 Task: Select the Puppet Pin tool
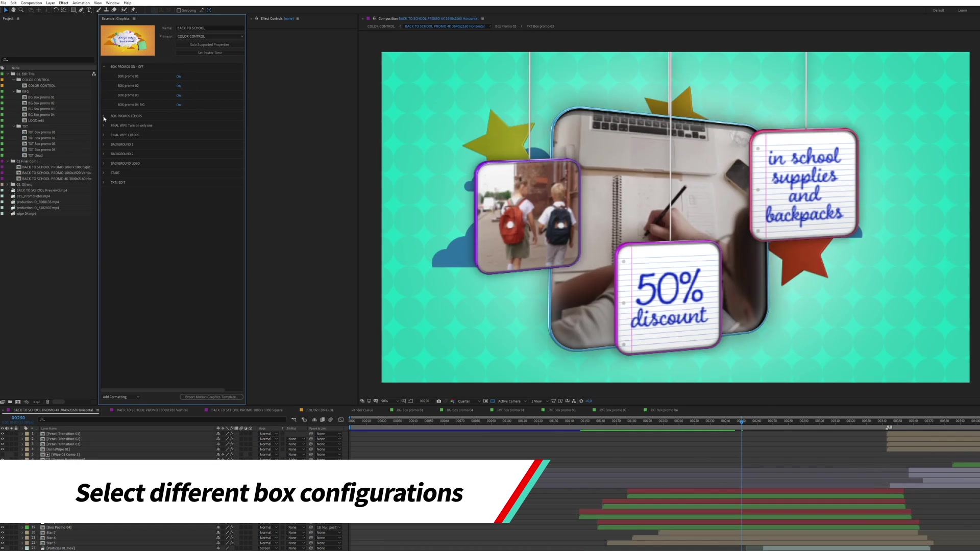pyautogui.click(x=133, y=10)
